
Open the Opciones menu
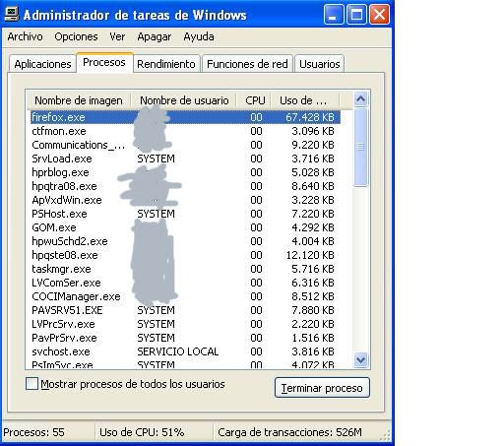(76, 36)
